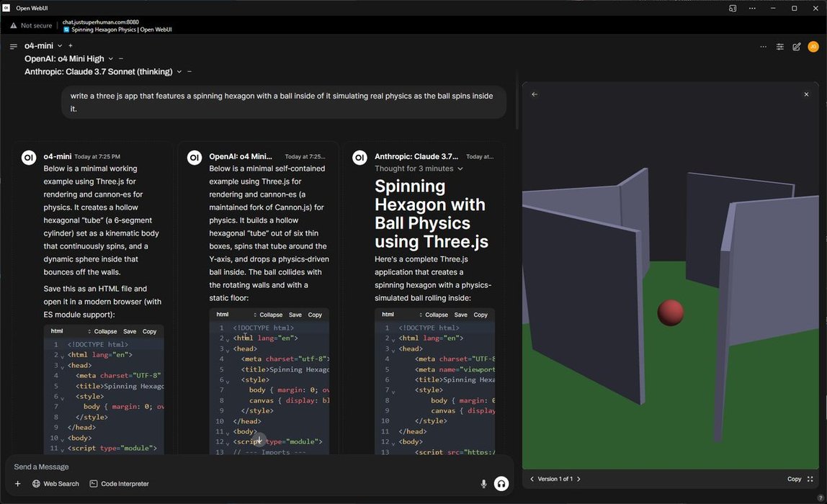Click the Claude 3.7 response avatar

click(x=359, y=157)
